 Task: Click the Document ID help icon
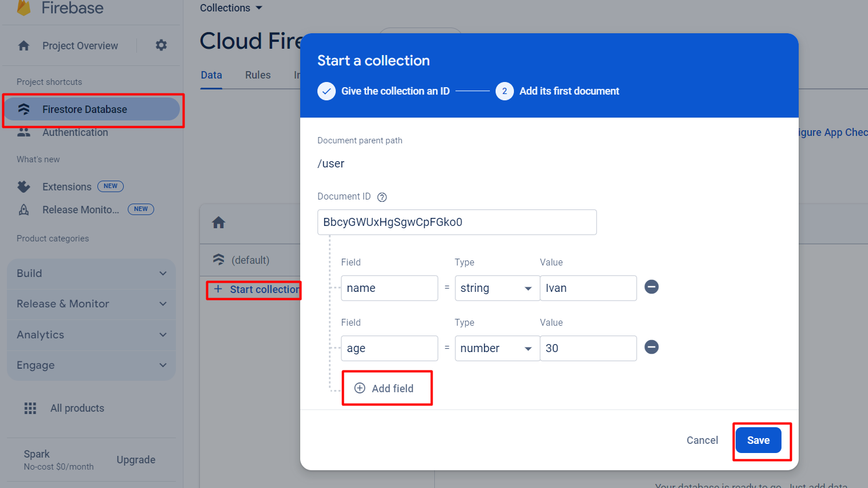pyautogui.click(x=382, y=197)
